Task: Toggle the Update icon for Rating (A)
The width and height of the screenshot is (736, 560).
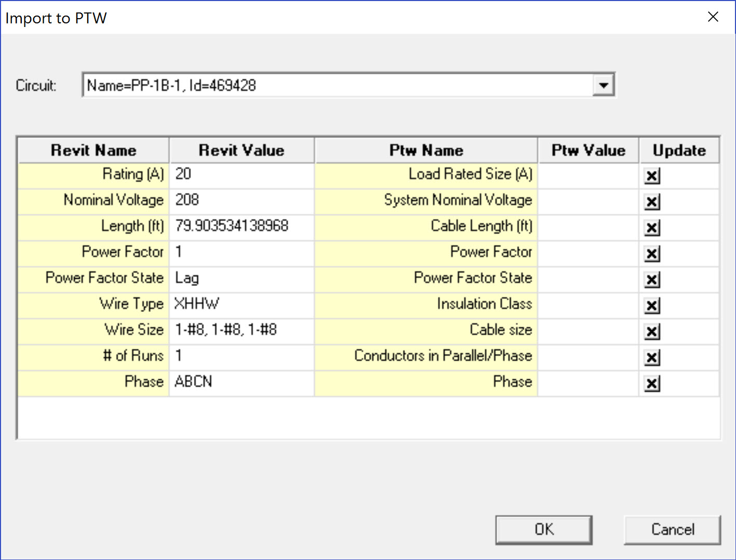Action: click(652, 176)
